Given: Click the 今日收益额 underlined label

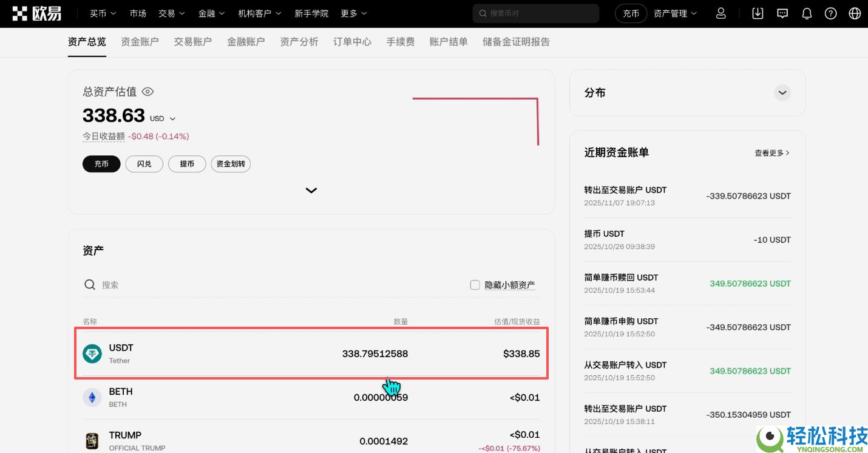Looking at the screenshot, I should tap(103, 136).
